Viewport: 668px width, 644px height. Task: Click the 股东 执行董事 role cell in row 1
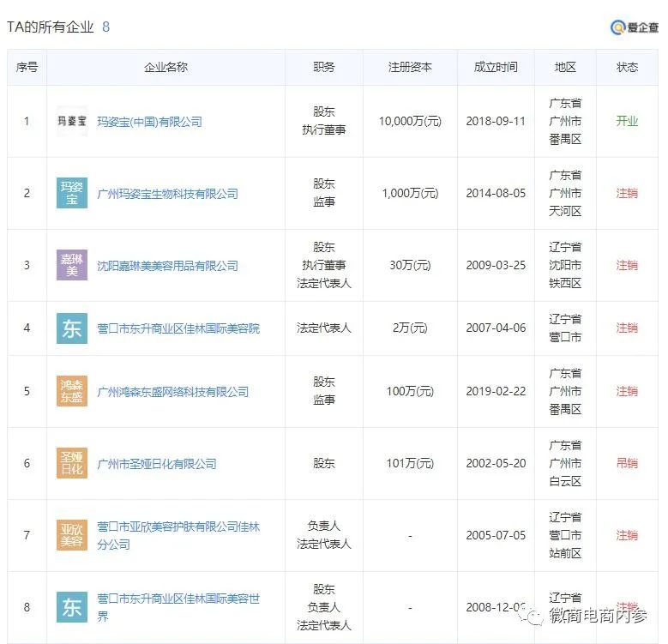[x=324, y=121]
